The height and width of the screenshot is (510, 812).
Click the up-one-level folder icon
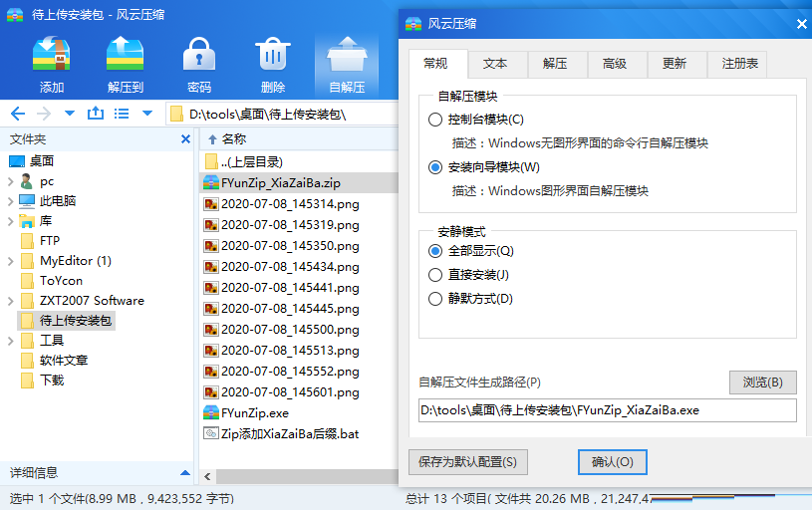(96, 113)
